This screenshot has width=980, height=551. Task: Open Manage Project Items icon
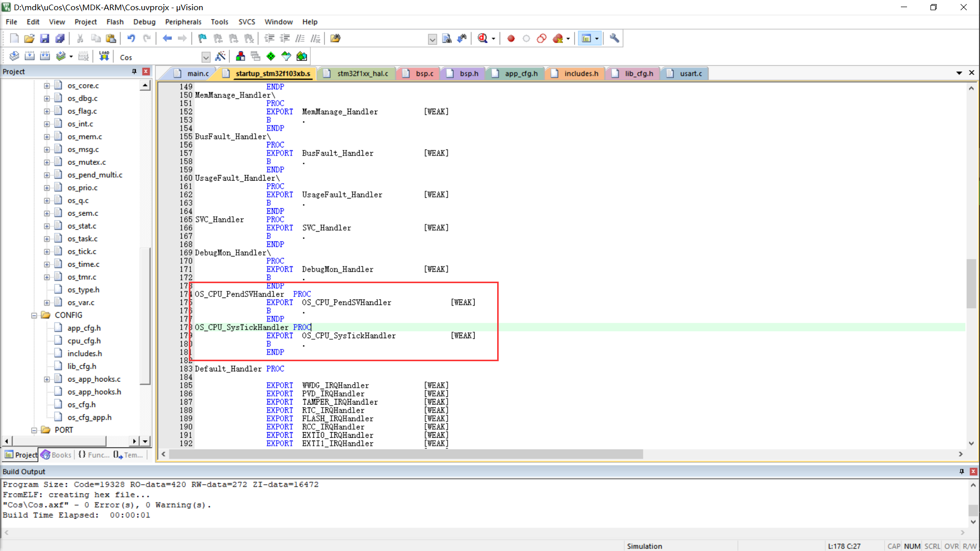240,56
